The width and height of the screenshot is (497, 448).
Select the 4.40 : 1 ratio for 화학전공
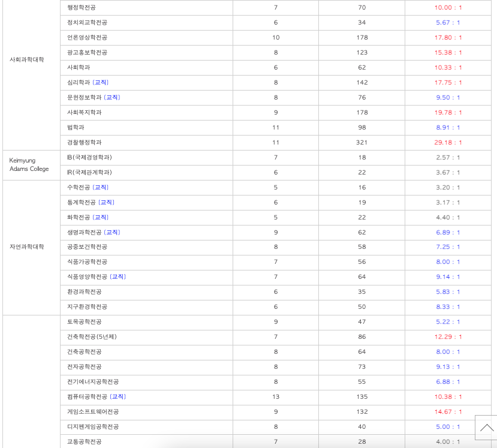(x=448, y=217)
